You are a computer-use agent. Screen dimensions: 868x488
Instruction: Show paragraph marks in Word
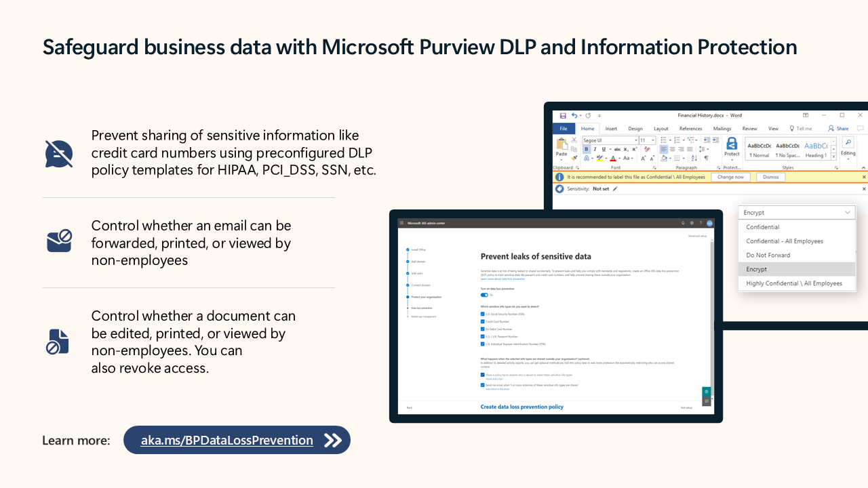coord(706,158)
